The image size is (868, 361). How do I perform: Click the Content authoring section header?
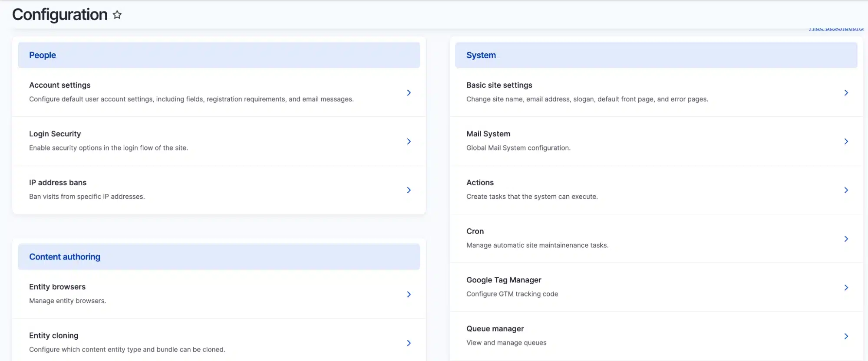tap(219, 257)
